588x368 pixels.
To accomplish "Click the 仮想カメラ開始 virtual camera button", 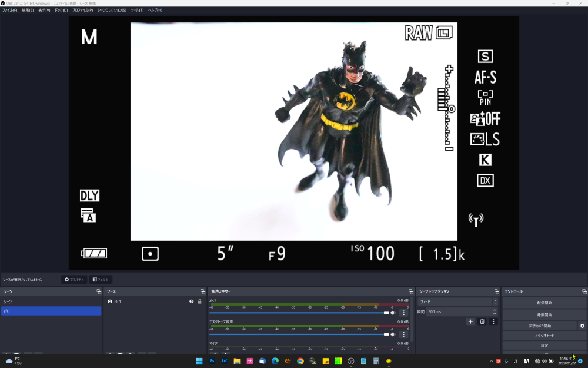I will coord(540,326).
